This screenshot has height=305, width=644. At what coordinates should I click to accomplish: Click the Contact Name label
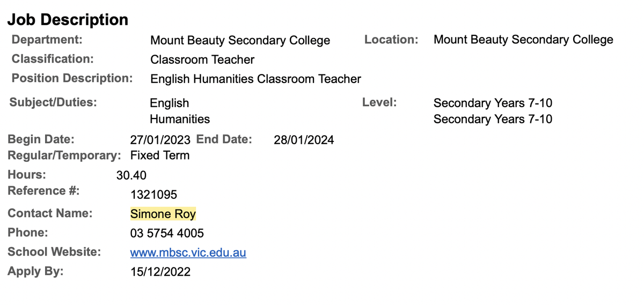click(x=50, y=213)
